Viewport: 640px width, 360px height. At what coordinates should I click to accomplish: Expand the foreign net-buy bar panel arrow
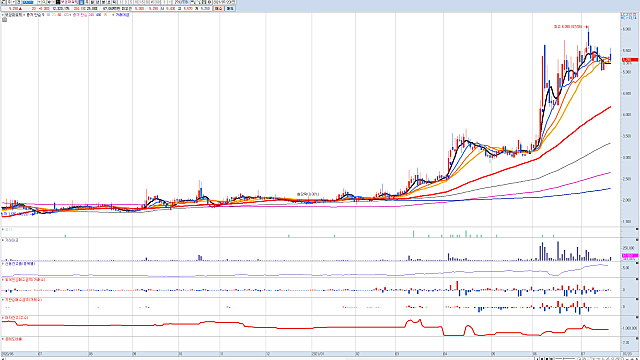click(x=3, y=280)
